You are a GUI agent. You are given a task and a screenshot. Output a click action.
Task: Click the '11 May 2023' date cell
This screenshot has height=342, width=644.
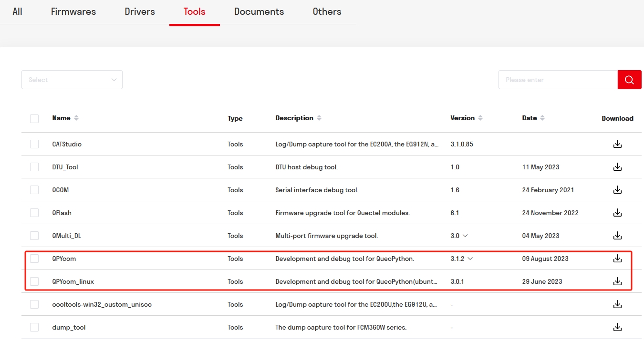click(541, 167)
